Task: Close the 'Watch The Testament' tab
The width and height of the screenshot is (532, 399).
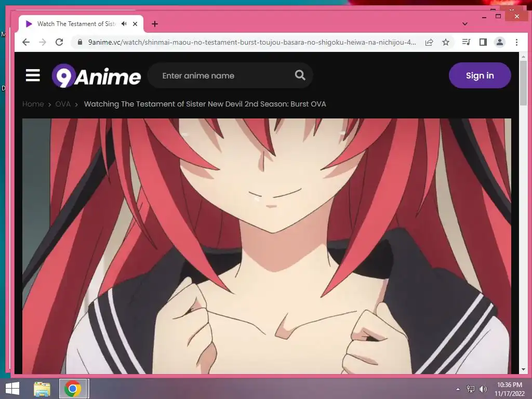Action: [x=135, y=24]
